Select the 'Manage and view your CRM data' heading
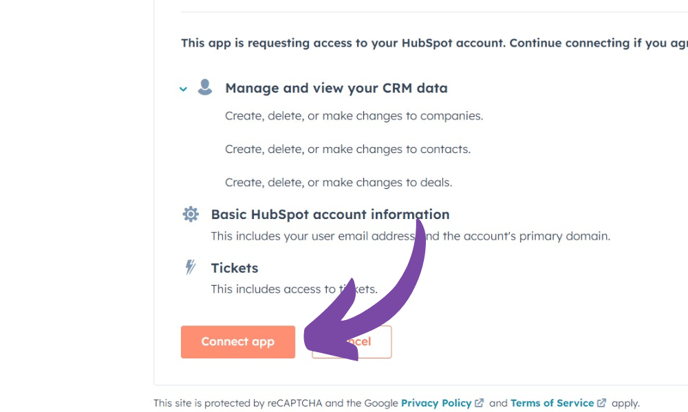 [336, 88]
